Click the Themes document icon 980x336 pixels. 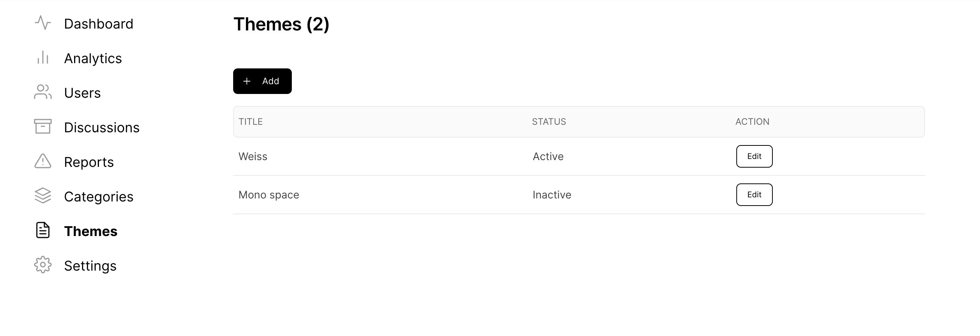tap(42, 230)
